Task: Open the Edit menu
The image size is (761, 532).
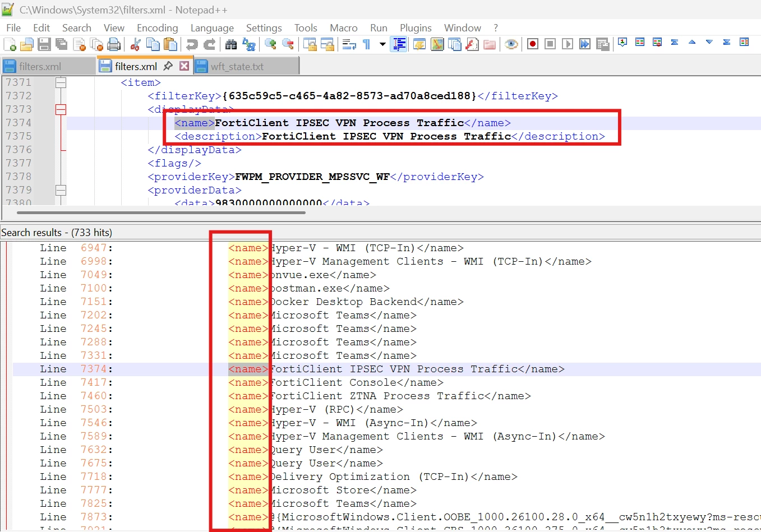Action: (x=41, y=28)
